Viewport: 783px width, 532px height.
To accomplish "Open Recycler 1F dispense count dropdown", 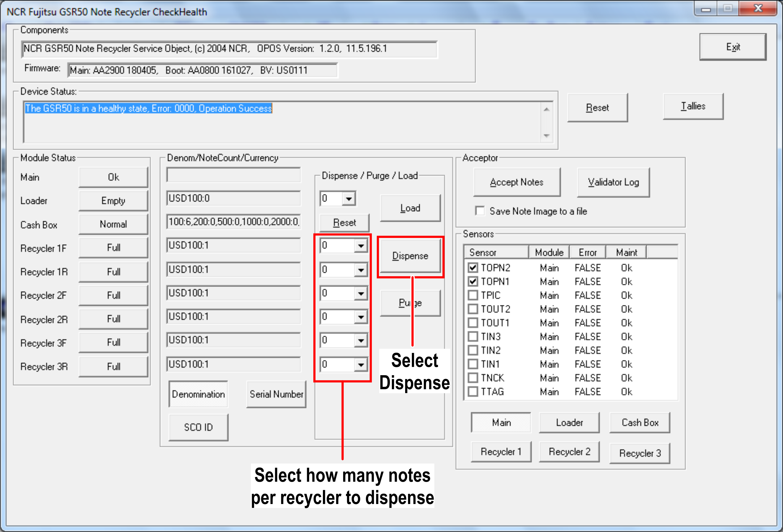I will click(361, 246).
